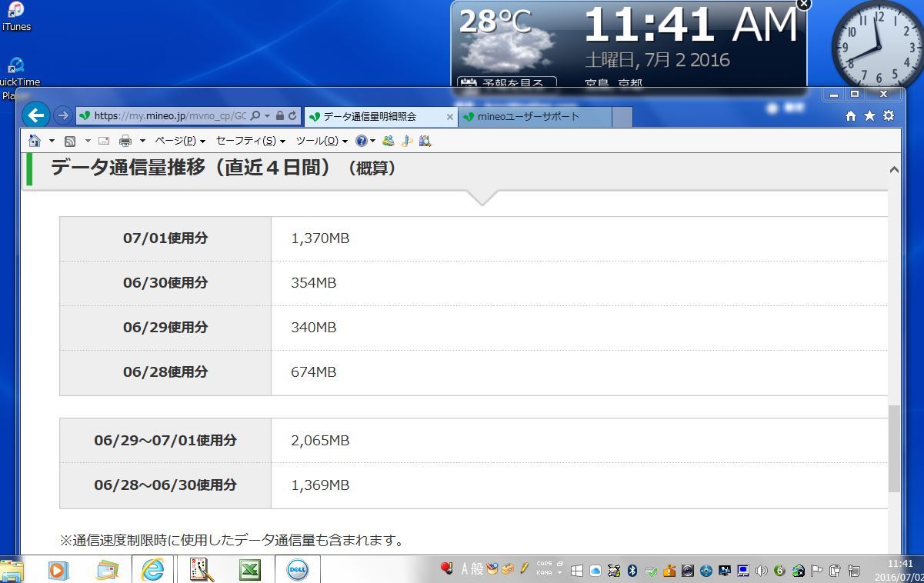Expand the ページ(P) dropdown menu
The width and height of the screenshot is (924, 583).
[180, 141]
